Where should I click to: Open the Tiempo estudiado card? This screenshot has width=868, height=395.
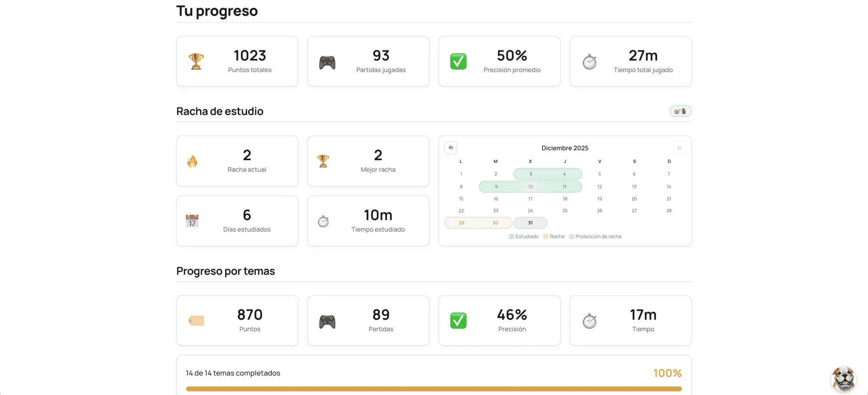click(x=368, y=221)
